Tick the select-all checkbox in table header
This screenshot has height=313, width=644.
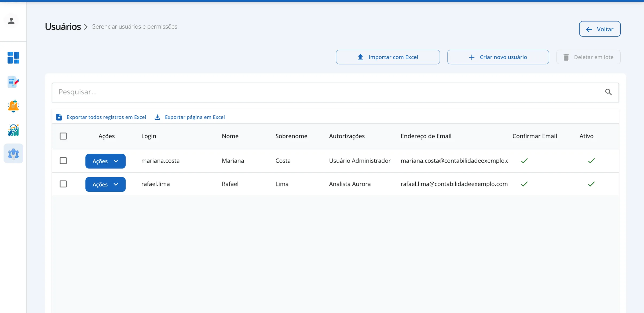pyautogui.click(x=63, y=136)
